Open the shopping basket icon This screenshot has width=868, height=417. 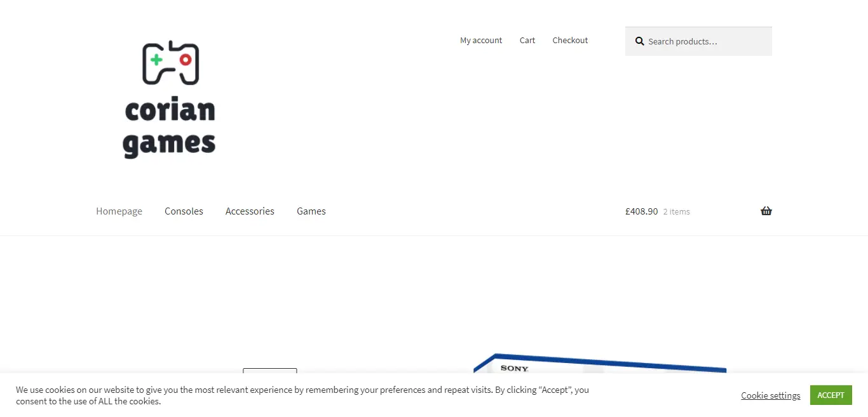click(x=766, y=211)
